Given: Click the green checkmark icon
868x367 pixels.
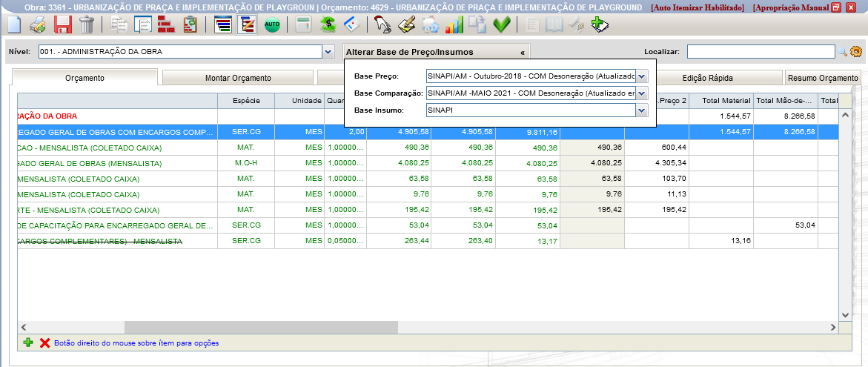Looking at the screenshot, I should 502,25.
